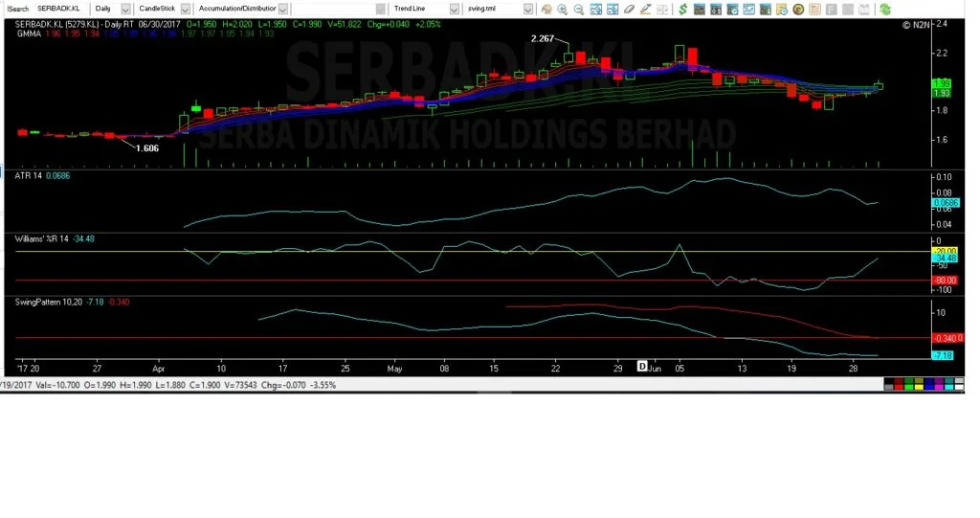980x518 pixels.
Task: Click the green dollar sign icon
Action: 683,10
